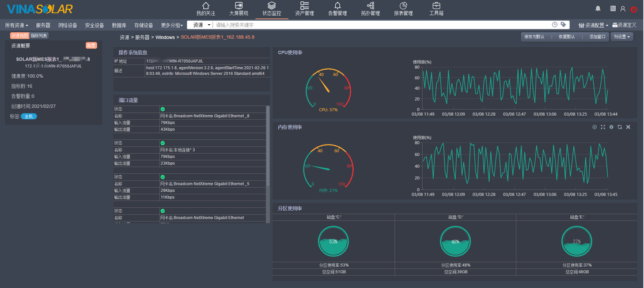Click the Windows breadcrumb link
644x288 pixels.
pyautogui.click(x=165, y=37)
